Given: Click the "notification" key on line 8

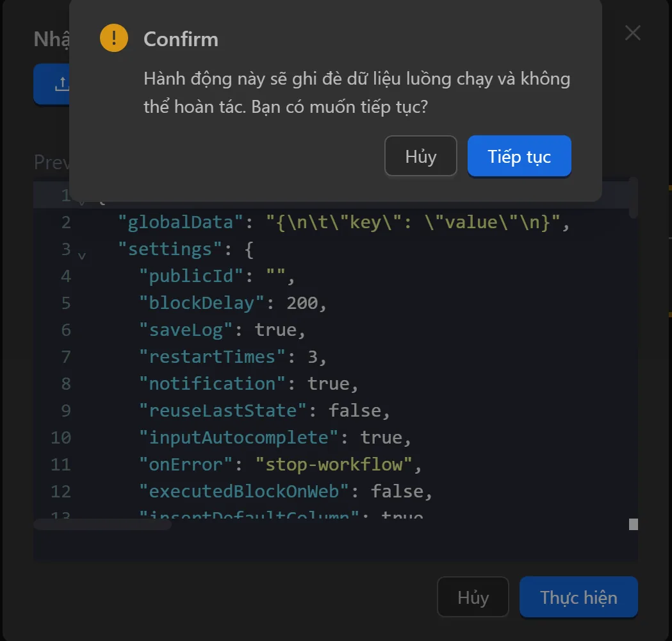Looking at the screenshot, I should point(211,383).
